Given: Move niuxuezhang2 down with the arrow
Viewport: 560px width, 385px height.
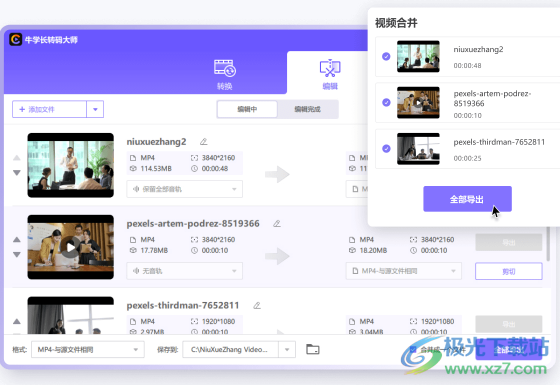Looking at the screenshot, I should pyautogui.click(x=17, y=172).
